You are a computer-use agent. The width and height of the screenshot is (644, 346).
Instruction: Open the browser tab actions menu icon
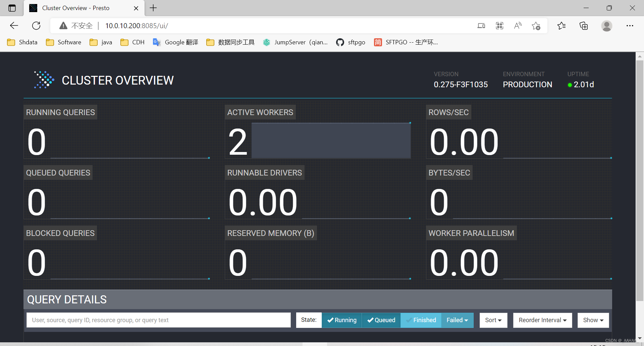point(12,8)
